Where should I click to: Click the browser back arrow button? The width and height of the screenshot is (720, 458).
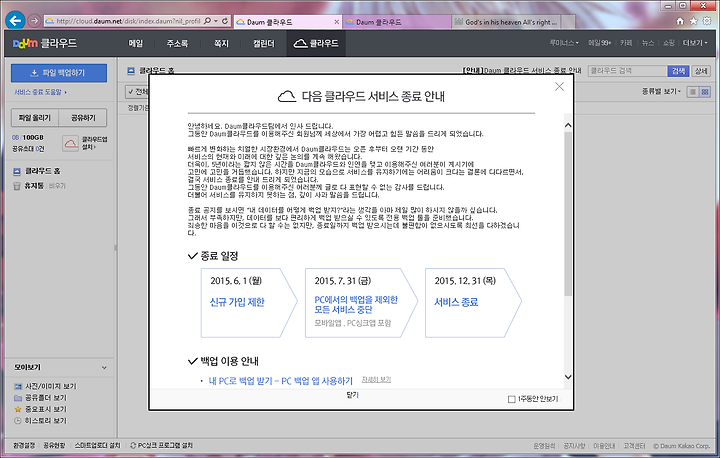point(15,21)
